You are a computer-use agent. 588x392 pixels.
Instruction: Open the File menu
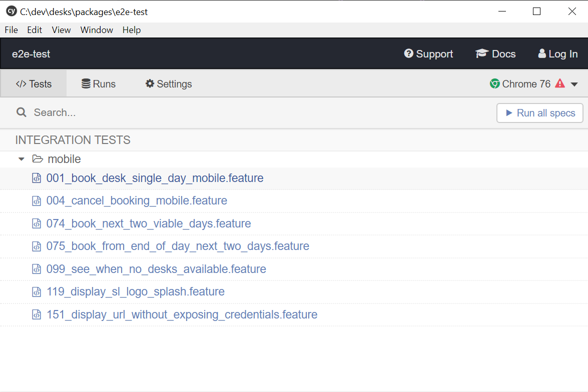coord(11,30)
